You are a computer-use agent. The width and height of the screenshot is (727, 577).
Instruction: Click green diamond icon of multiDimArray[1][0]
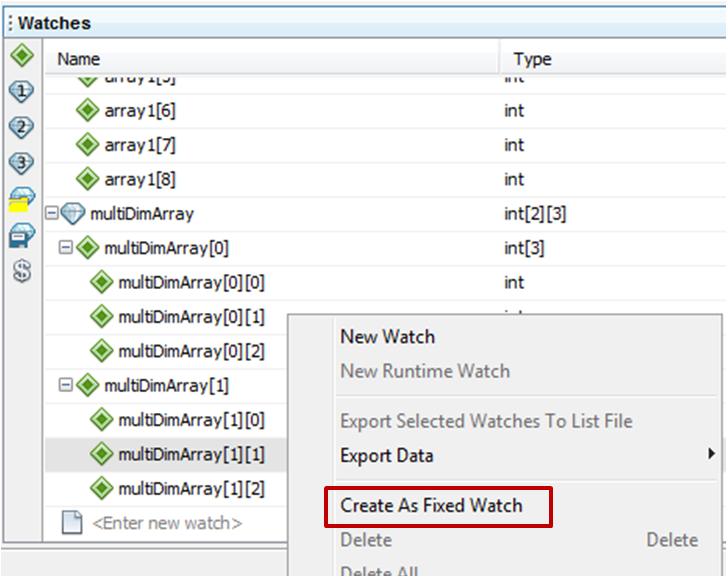[102, 420]
